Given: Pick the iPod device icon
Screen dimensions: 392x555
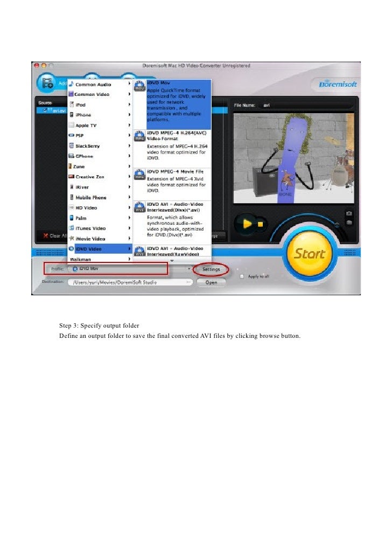Looking at the screenshot, I should coord(72,105).
